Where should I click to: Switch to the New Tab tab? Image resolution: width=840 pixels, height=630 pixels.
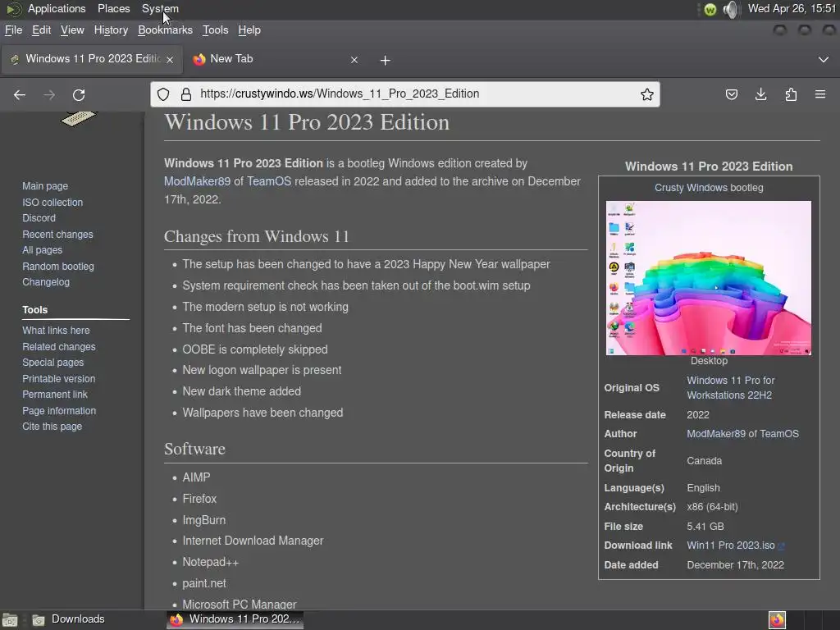276,59
